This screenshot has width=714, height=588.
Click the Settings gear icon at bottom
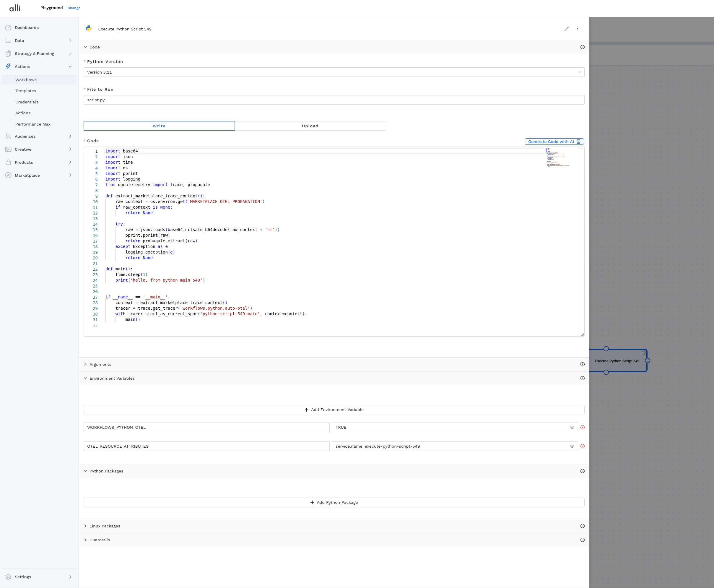click(x=9, y=576)
